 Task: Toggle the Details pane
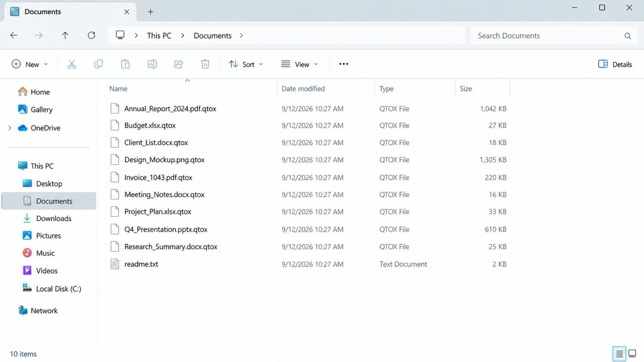click(x=615, y=64)
